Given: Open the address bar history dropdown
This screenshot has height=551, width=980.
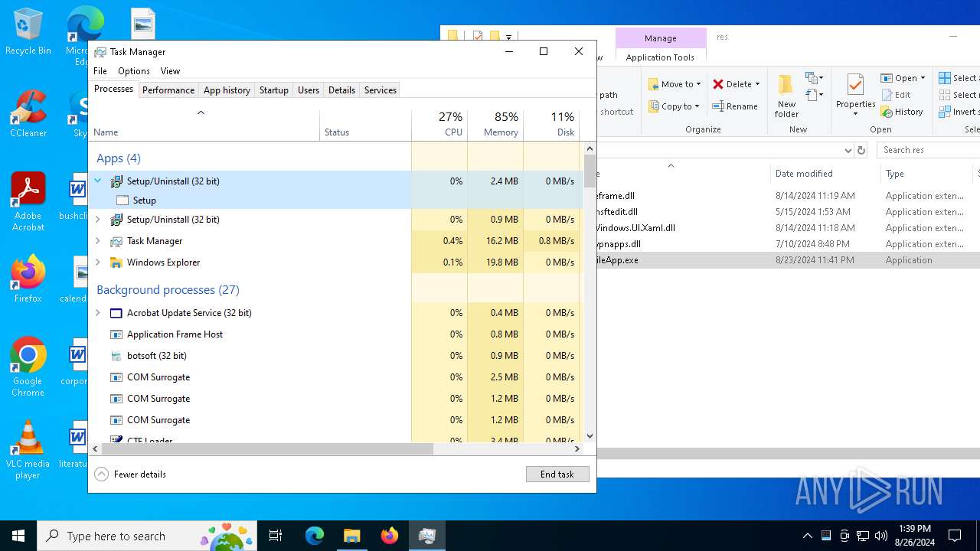Looking at the screenshot, I should 848,150.
